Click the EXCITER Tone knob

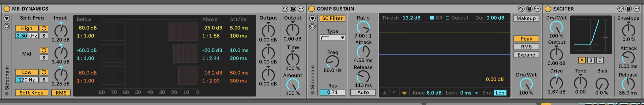(x=581, y=83)
